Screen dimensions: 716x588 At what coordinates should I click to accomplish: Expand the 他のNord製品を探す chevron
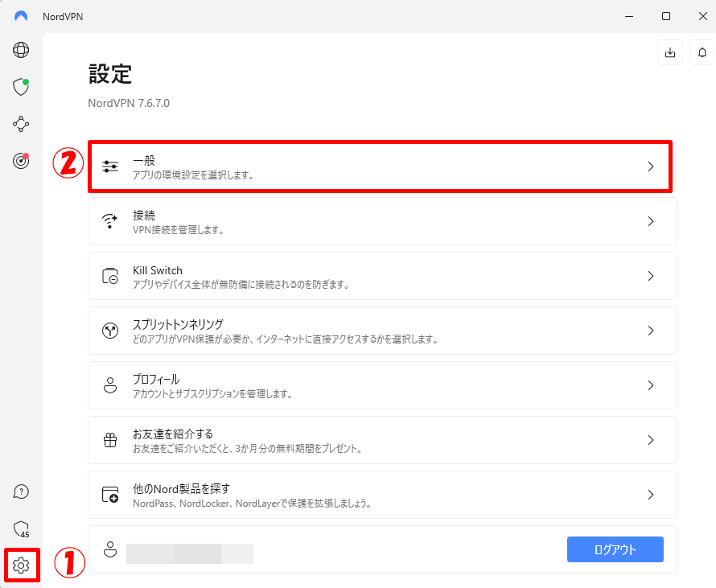coord(651,495)
